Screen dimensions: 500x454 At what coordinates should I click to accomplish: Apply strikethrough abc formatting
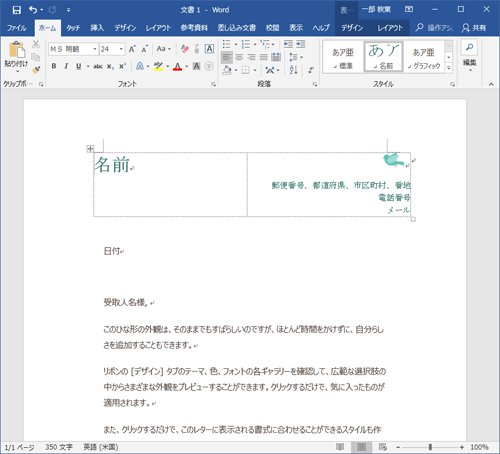pos(98,66)
